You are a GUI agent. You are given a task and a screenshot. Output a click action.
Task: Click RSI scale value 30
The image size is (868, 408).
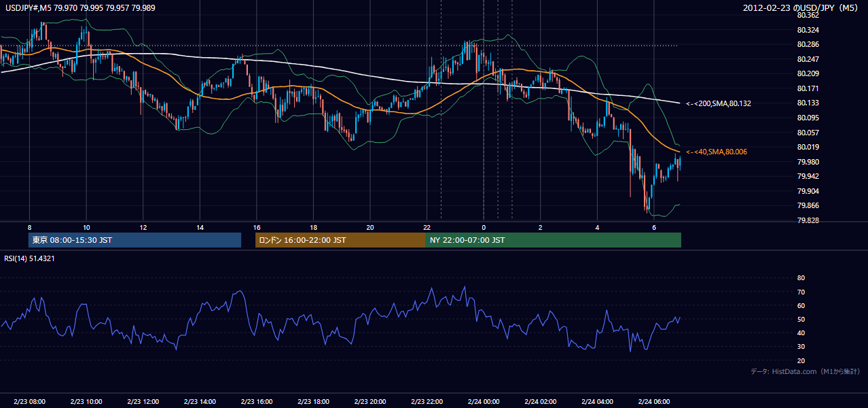click(801, 347)
